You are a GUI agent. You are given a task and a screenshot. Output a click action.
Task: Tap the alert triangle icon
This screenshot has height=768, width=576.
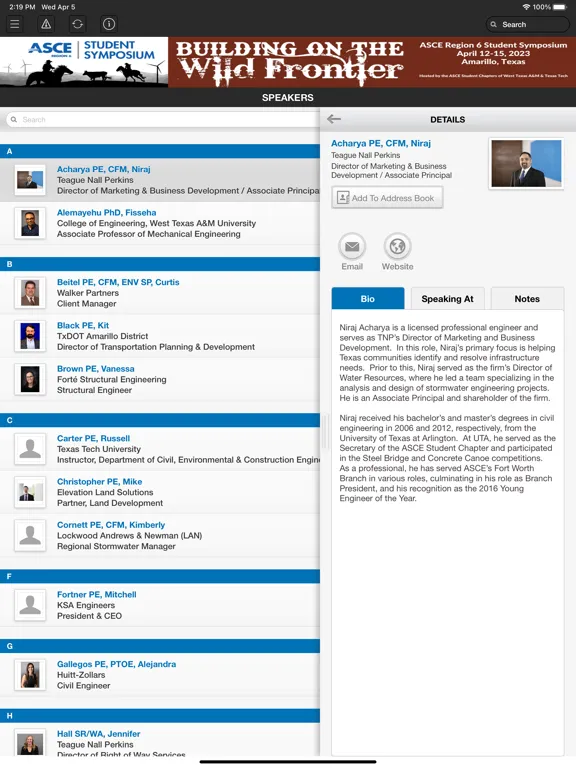point(46,24)
